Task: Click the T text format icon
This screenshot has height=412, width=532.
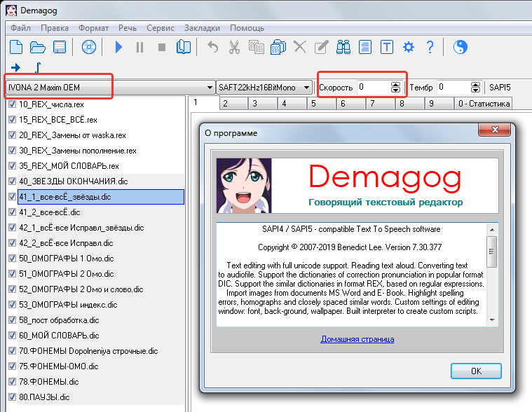Action: [x=387, y=47]
